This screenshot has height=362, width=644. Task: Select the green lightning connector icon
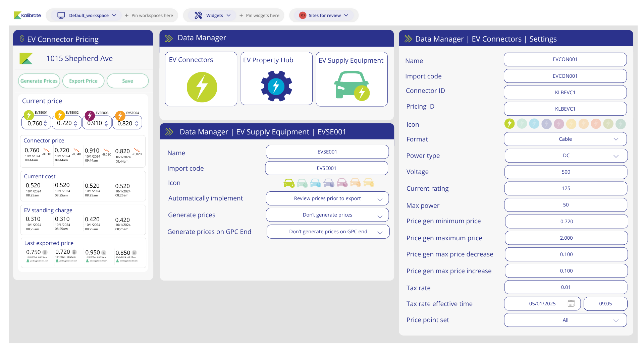[509, 124]
